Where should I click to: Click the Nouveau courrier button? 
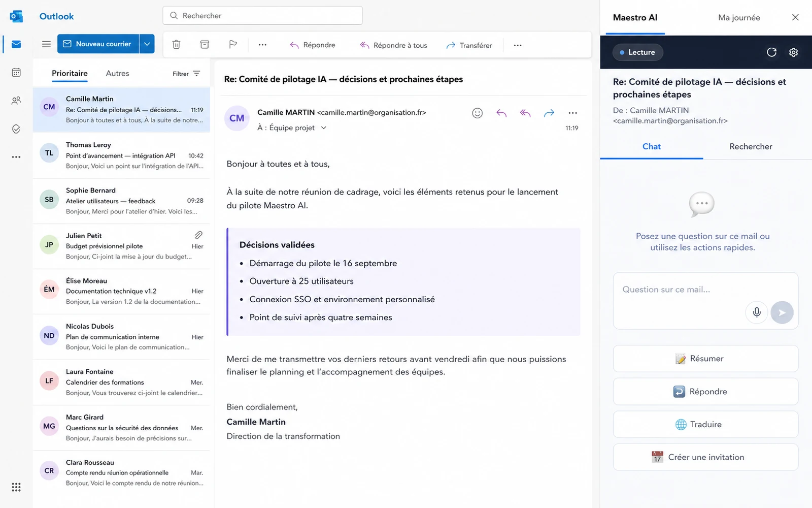tap(98, 44)
